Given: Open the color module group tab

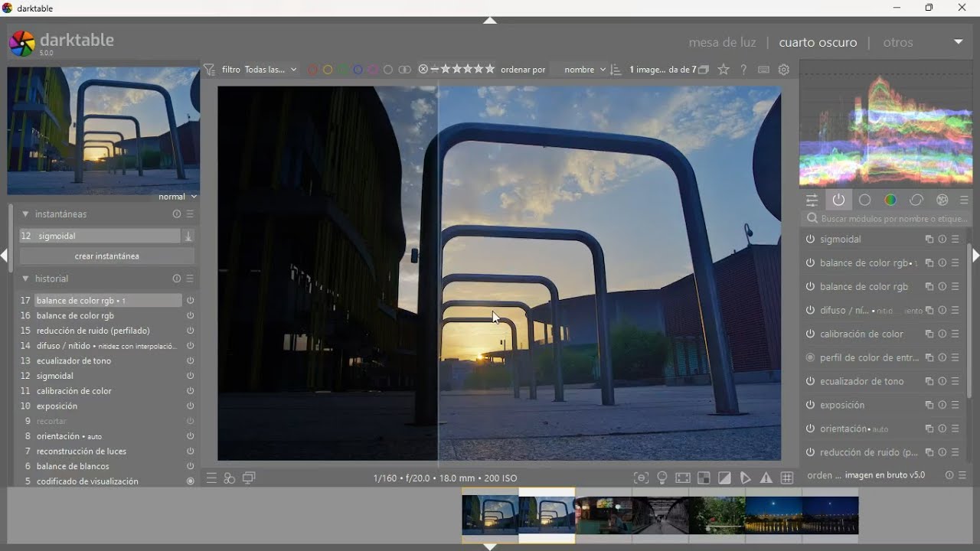Looking at the screenshot, I should click(x=890, y=201).
